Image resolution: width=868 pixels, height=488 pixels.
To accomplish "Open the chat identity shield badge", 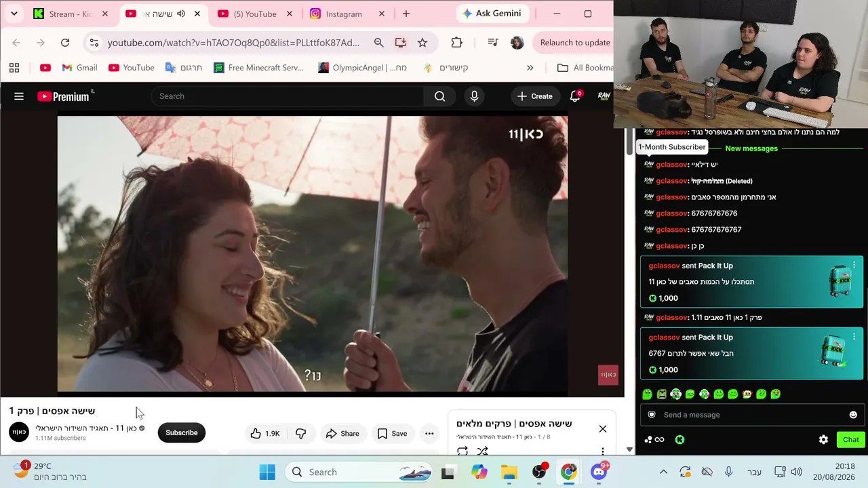I will pyautogui.click(x=652, y=415).
